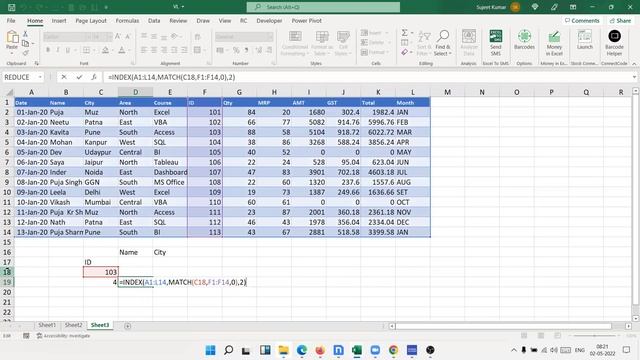Select cell C18 containing 103
This screenshot has height=360, width=640.
(x=101, y=272)
